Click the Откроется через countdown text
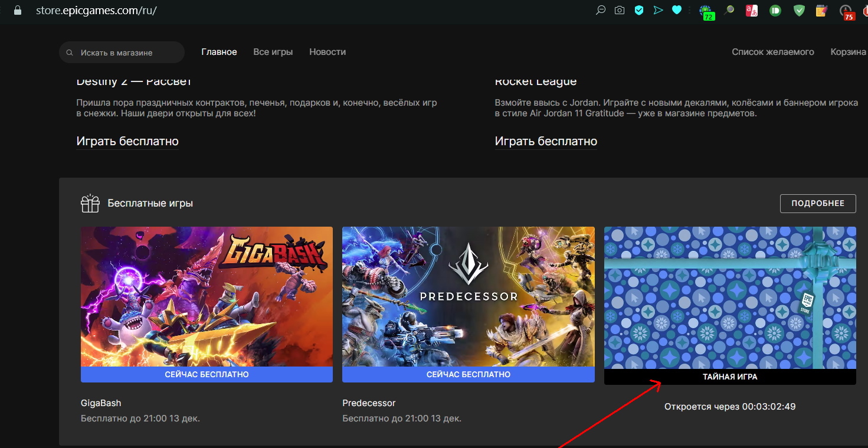The height and width of the screenshot is (448, 868). coord(730,407)
